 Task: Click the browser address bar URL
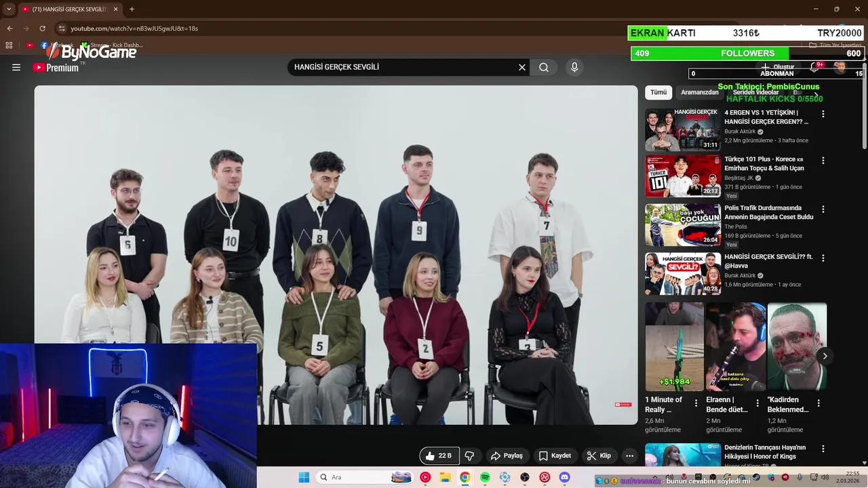pos(134,28)
